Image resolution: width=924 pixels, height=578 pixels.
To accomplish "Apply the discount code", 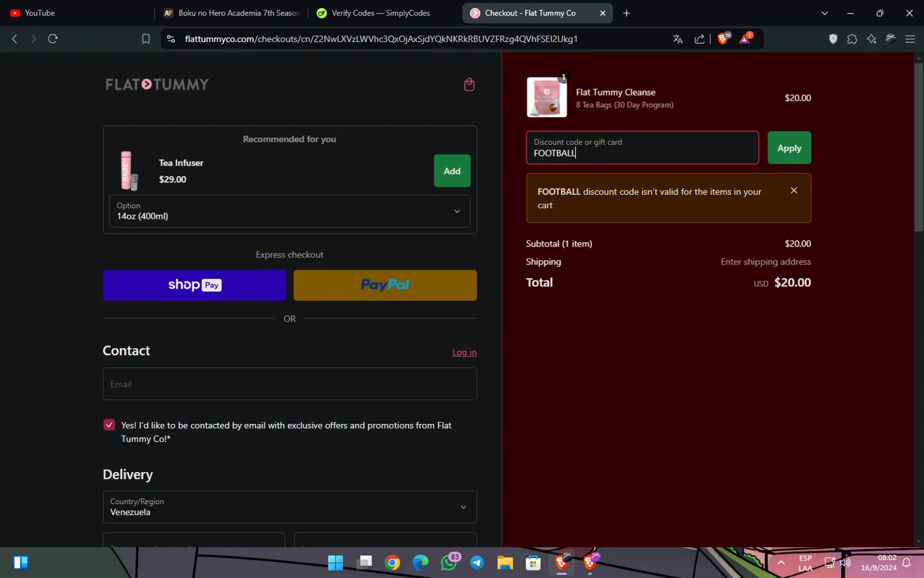I will (789, 148).
